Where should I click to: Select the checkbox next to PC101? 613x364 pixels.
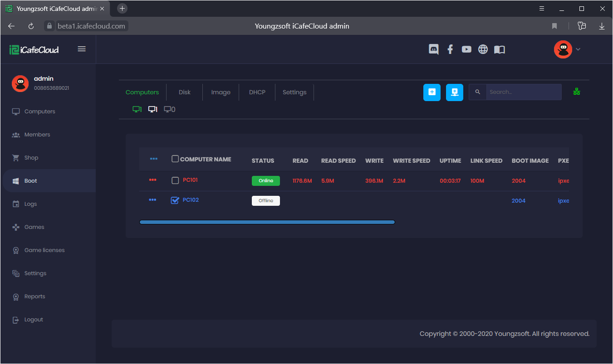click(175, 180)
